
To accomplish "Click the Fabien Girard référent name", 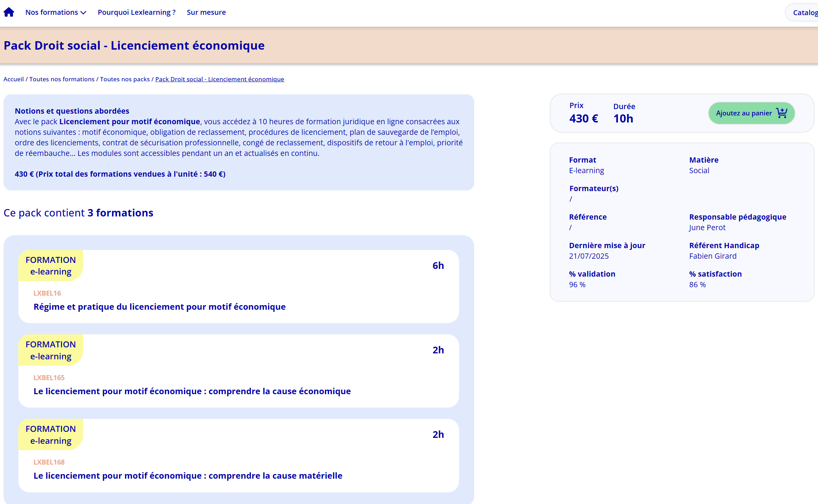I will pos(712,256).
